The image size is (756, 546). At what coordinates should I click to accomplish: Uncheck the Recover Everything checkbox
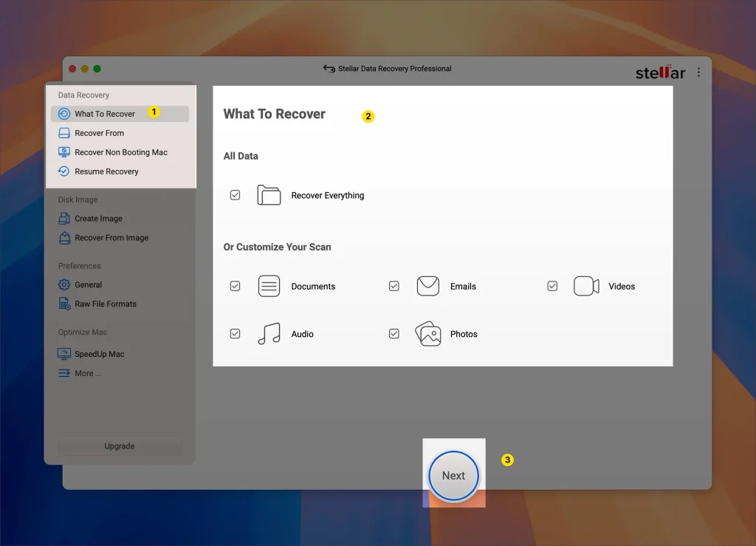tap(235, 194)
